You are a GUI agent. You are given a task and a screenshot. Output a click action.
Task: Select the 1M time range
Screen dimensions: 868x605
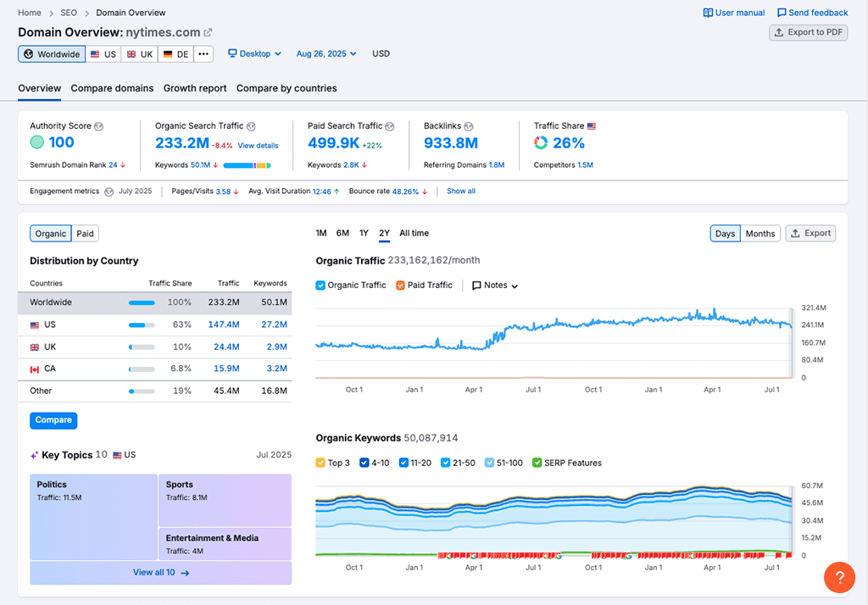(321, 233)
